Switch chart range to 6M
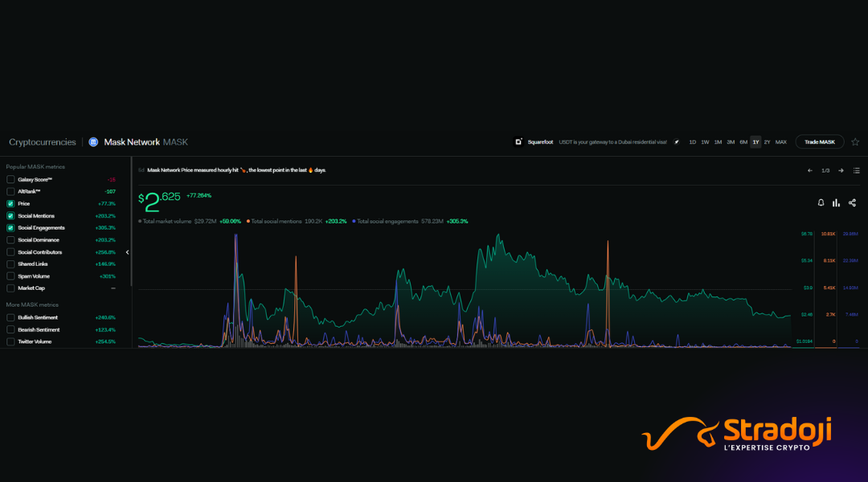Screen dimensions: 868x482 (x=743, y=142)
